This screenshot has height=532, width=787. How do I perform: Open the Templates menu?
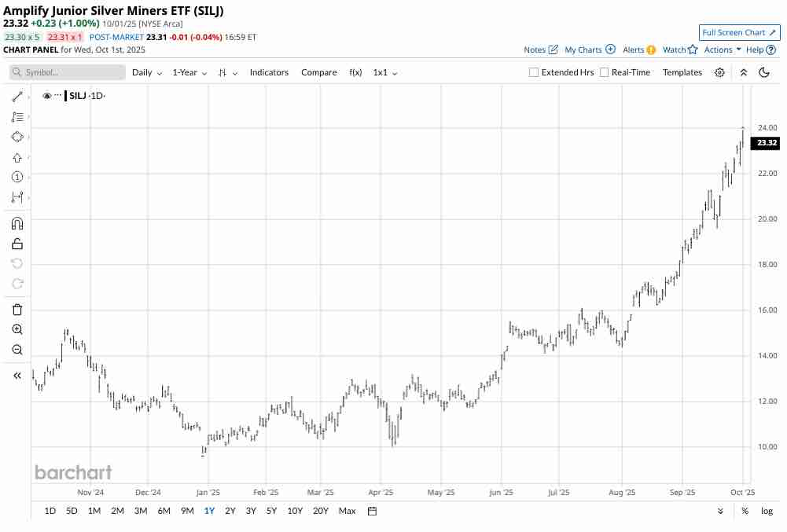click(682, 73)
